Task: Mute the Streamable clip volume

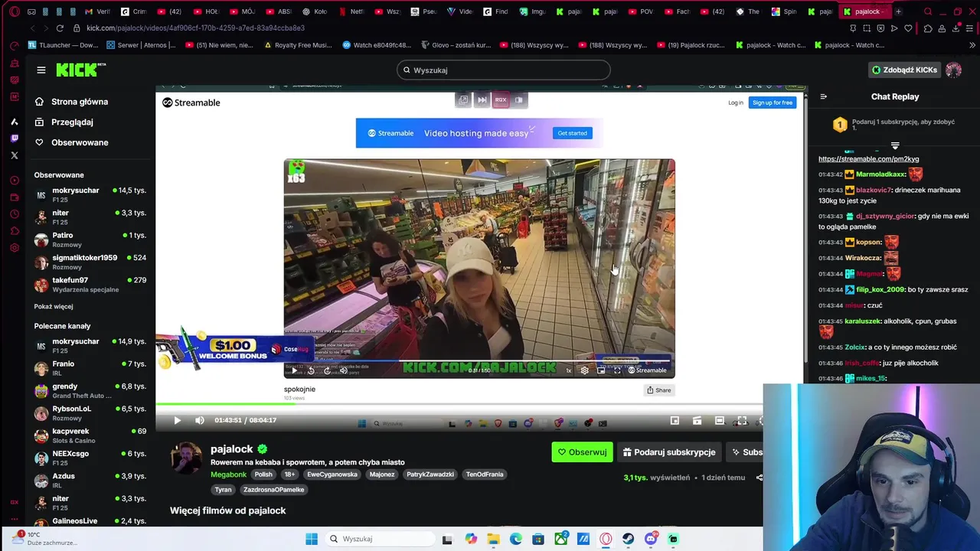Action: click(x=343, y=370)
